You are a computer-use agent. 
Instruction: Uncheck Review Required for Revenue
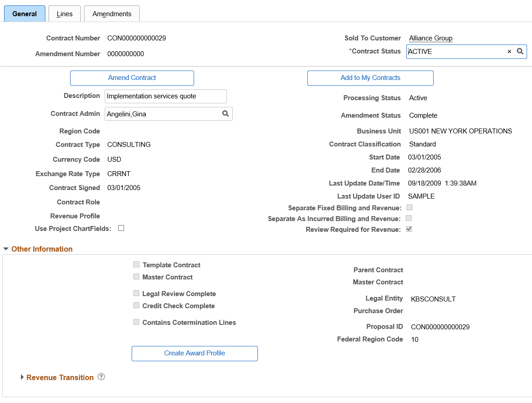pyautogui.click(x=409, y=229)
